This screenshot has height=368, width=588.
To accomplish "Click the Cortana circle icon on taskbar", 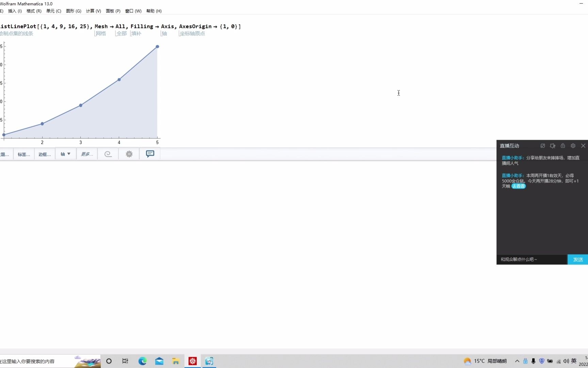I will pyautogui.click(x=109, y=361).
